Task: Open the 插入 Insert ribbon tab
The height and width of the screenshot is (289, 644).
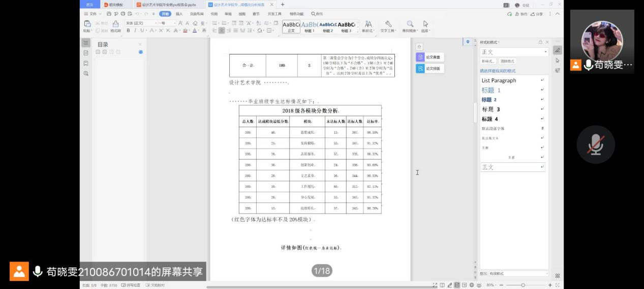Action: pyautogui.click(x=179, y=14)
